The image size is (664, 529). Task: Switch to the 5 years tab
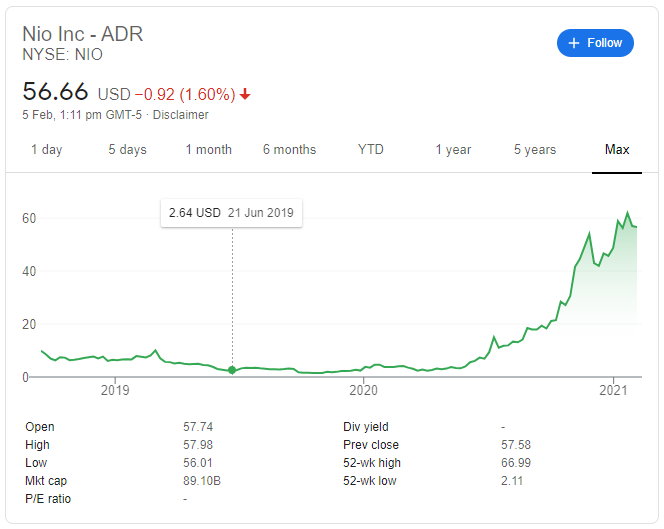point(535,150)
